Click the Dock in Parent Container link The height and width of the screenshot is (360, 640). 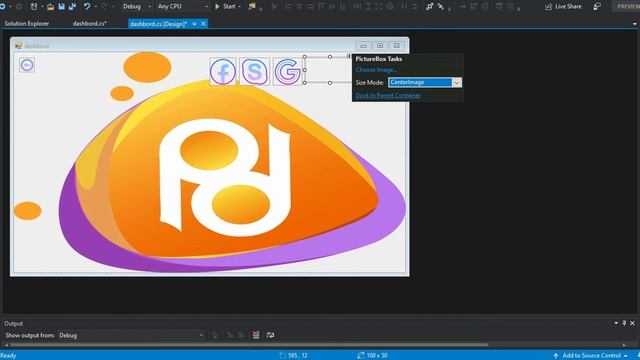click(x=388, y=96)
